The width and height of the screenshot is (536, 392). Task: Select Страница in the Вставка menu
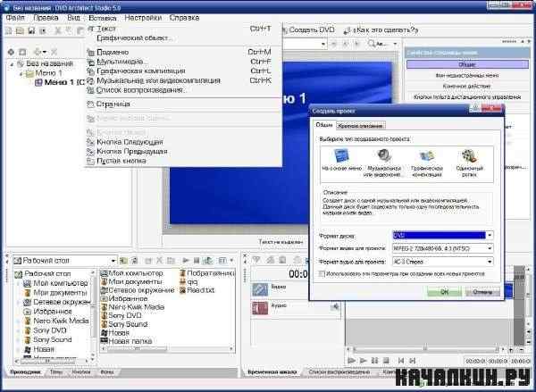[184, 104]
